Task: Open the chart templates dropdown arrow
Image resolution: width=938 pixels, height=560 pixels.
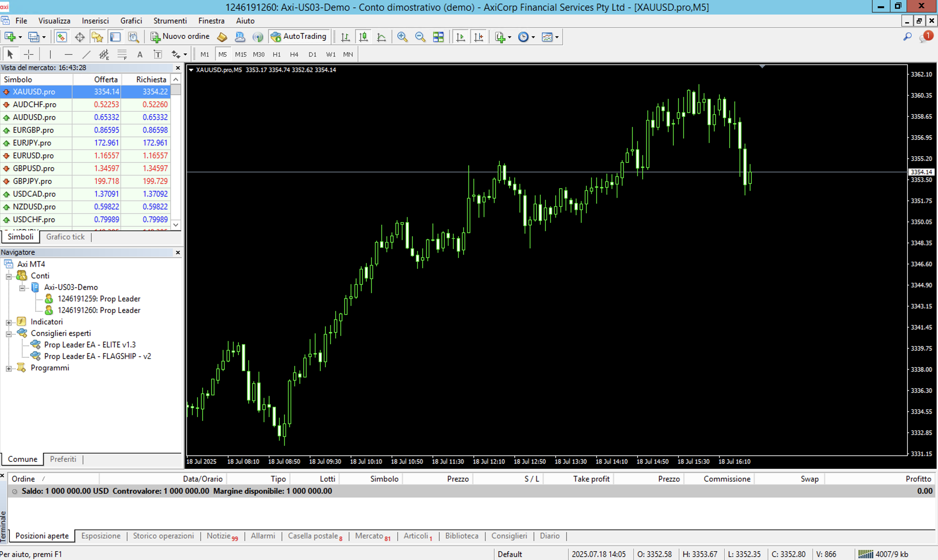Action: click(x=557, y=37)
